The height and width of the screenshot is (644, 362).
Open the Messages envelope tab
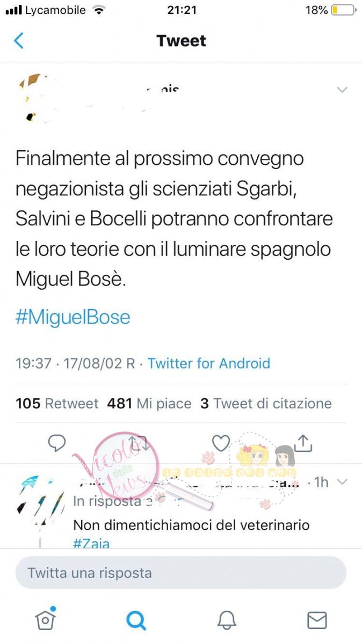317,620
